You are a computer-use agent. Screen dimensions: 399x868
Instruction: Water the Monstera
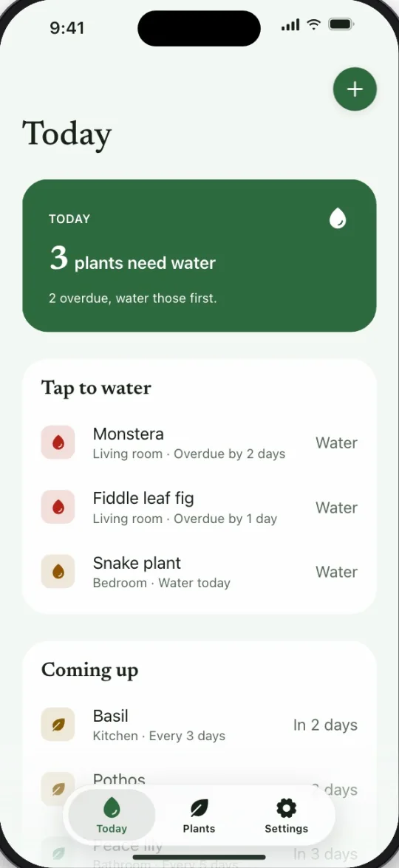point(336,442)
